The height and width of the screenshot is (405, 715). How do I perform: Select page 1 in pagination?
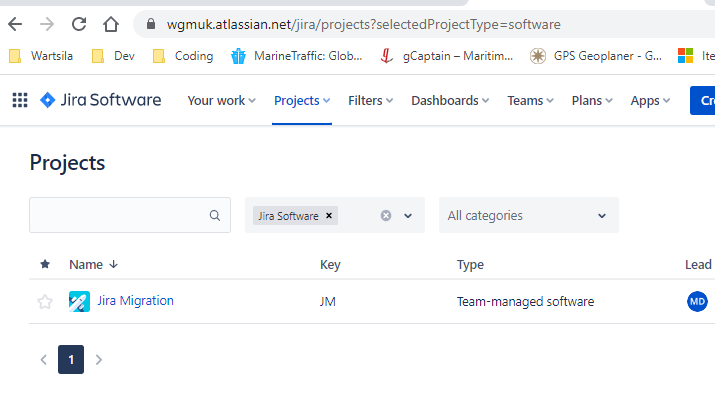click(71, 360)
